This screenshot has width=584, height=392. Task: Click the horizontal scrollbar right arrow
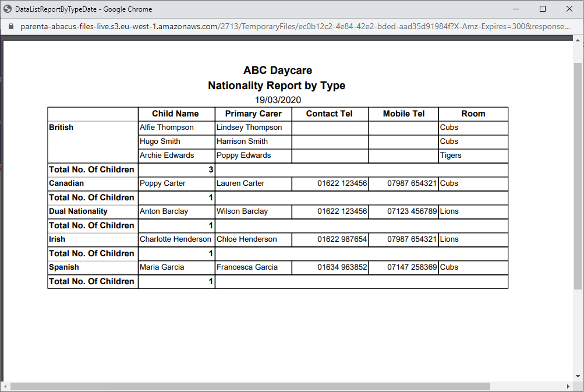tap(568, 386)
